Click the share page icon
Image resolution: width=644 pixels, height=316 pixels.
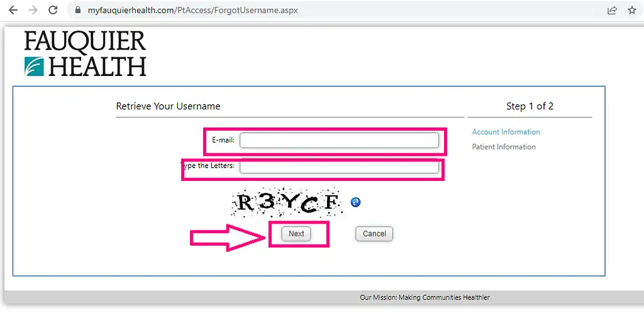pyautogui.click(x=612, y=10)
